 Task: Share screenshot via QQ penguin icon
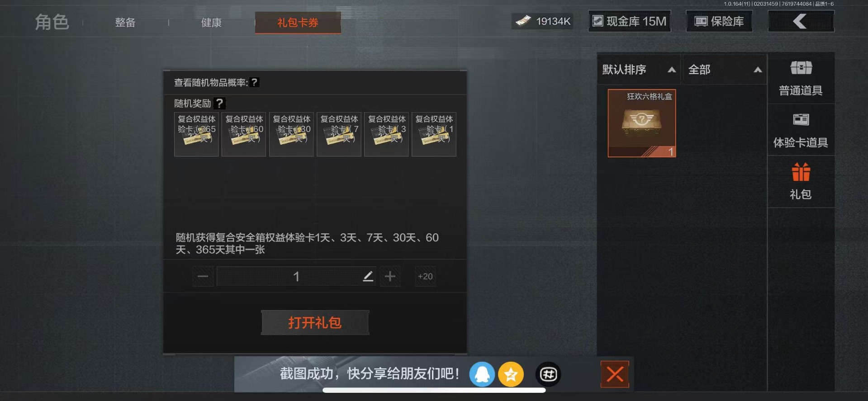tap(482, 374)
